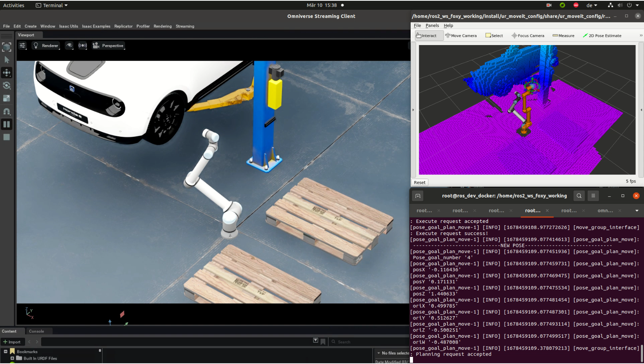Screen dimensions: 644x364
Task: Pause the simulation playback
Action: pyautogui.click(x=7, y=125)
